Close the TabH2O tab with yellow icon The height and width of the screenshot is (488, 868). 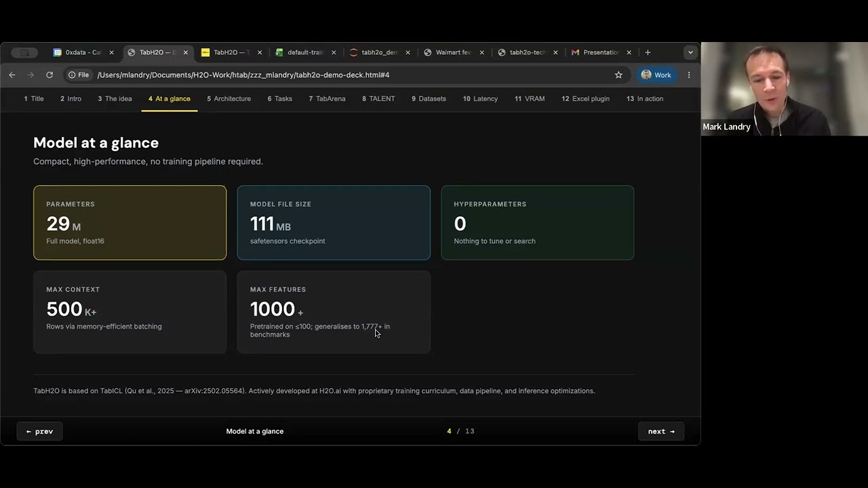click(260, 52)
